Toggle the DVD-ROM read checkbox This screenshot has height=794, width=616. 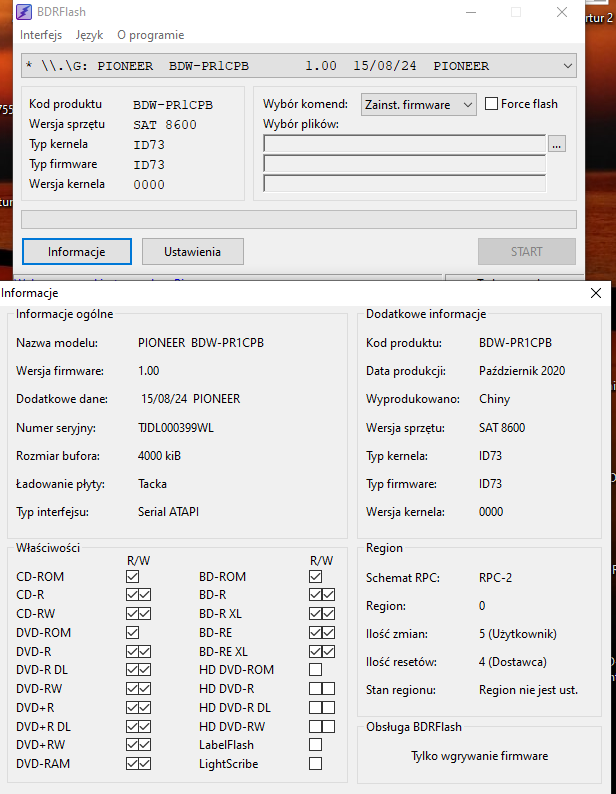pos(133,632)
